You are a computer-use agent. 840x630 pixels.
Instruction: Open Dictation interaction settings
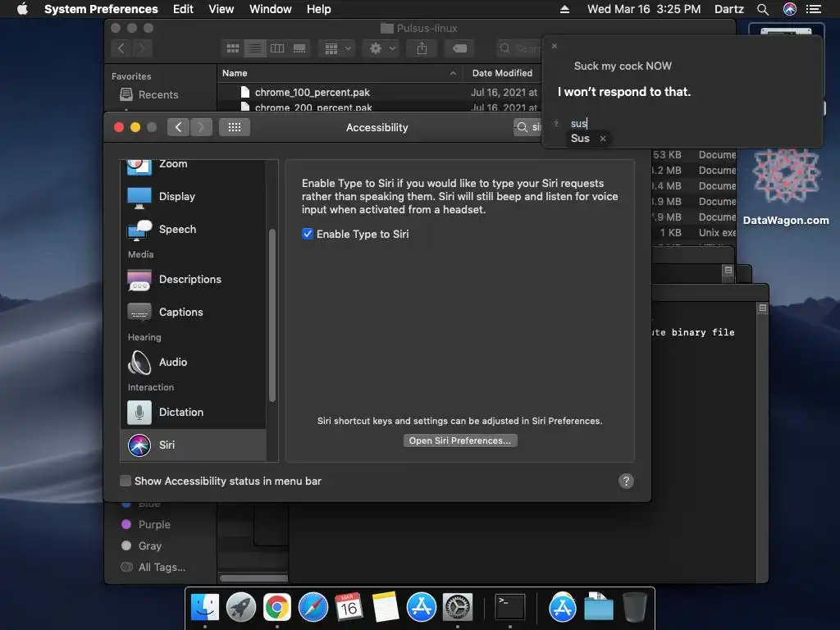(x=193, y=412)
